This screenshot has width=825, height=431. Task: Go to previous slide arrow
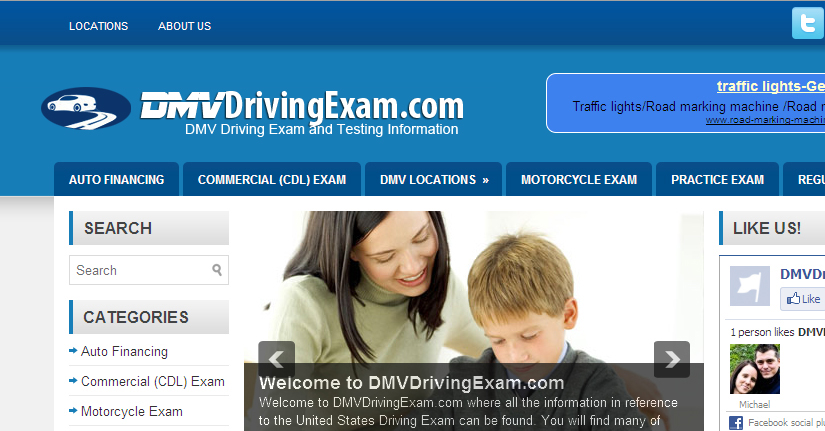pos(276,359)
